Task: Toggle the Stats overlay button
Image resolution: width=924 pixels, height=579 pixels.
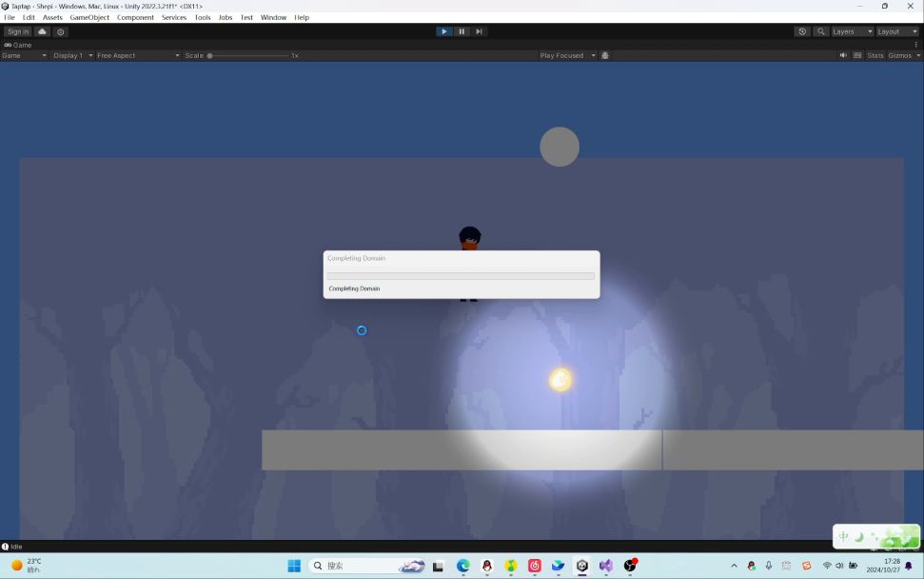Action: tap(875, 55)
